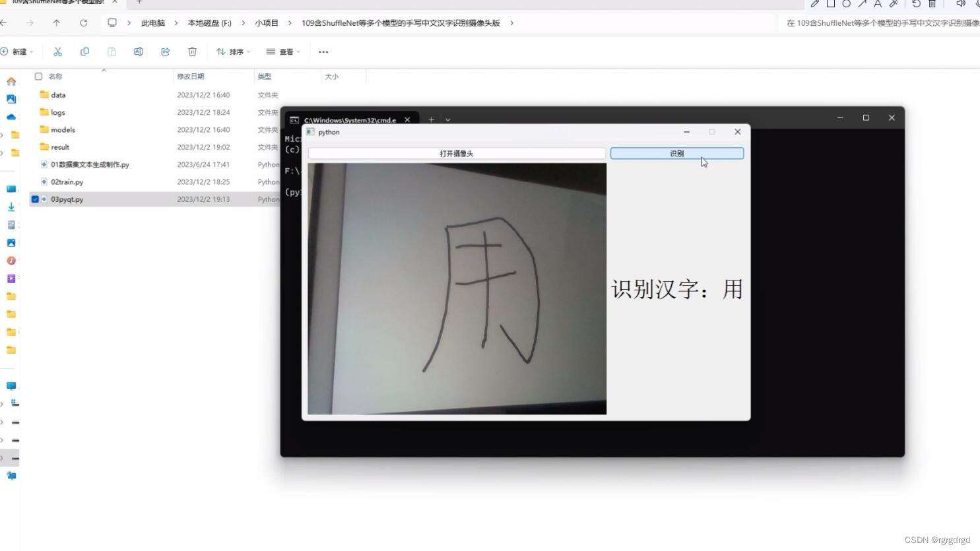The image size is (980, 551).
Task: Click the 打开摄像头 button in the python window
Action: 457,152
